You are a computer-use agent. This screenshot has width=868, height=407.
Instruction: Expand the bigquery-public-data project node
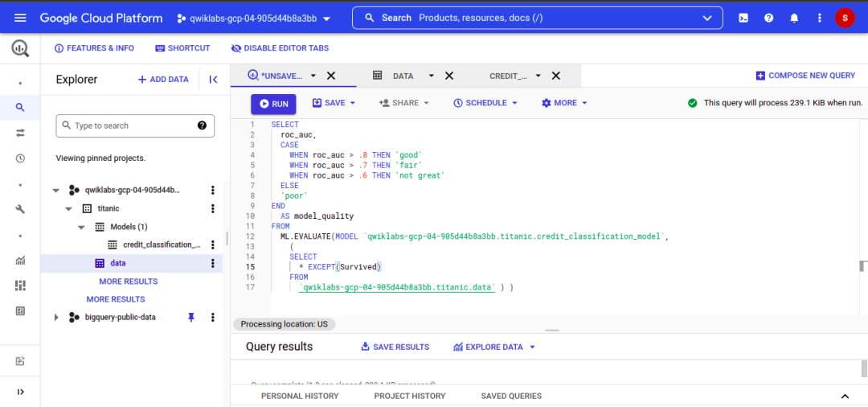click(x=56, y=318)
